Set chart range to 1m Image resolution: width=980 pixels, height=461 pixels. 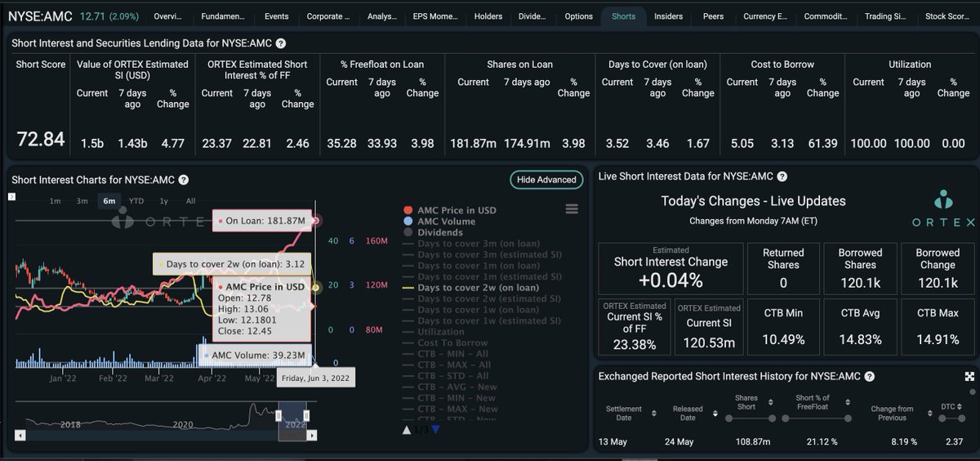tap(56, 200)
